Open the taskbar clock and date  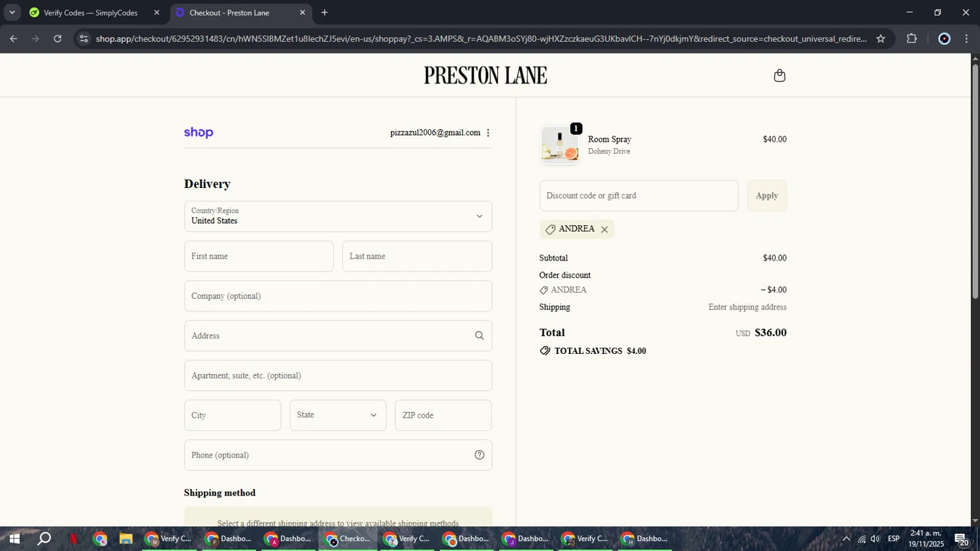point(926,539)
